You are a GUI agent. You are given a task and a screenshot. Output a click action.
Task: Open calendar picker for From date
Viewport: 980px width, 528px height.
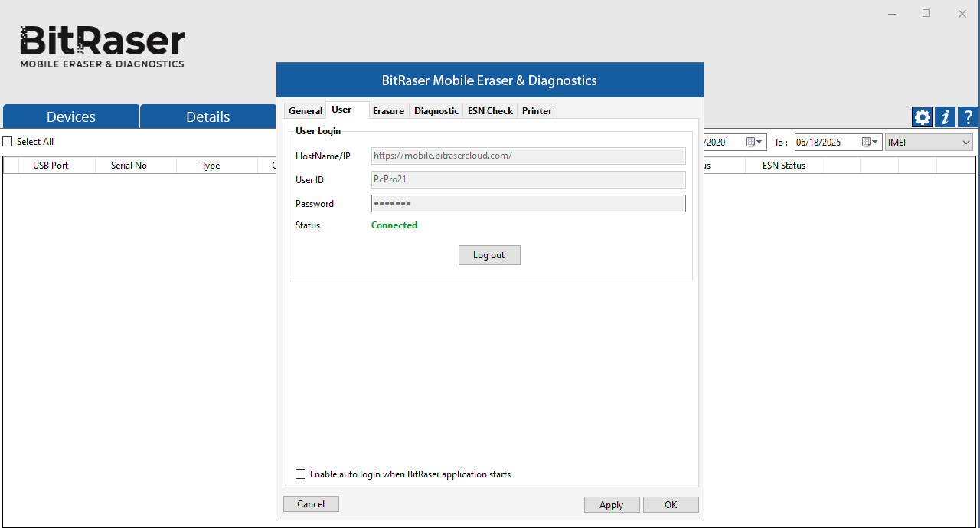coord(754,142)
